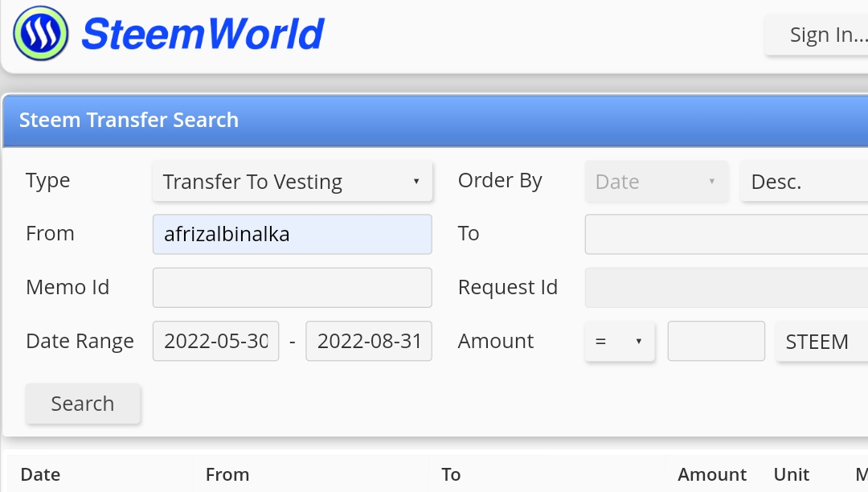The image size is (868, 492).
Task: Open the STEEM currency unit dropdown
Action: [822, 342]
